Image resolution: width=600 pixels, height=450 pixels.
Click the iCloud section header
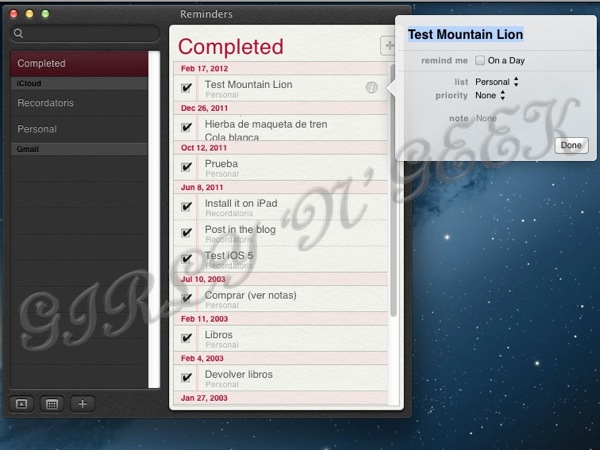(79, 83)
